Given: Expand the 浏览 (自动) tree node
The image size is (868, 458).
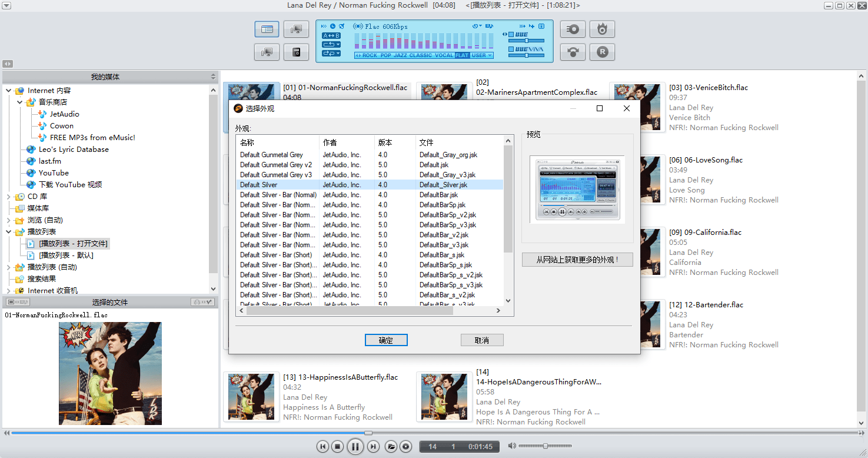Looking at the screenshot, I should click(x=8, y=220).
